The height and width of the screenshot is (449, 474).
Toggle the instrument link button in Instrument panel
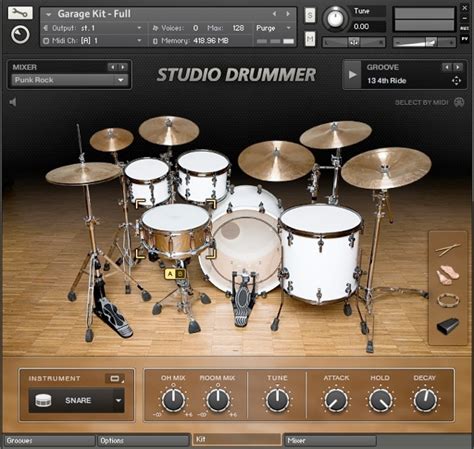[115, 378]
